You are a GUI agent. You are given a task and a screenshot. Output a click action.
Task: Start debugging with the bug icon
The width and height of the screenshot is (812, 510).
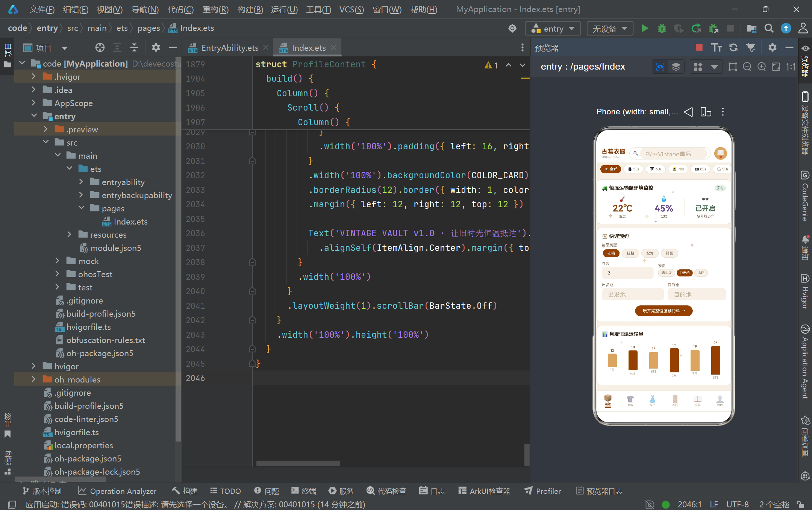662,28
